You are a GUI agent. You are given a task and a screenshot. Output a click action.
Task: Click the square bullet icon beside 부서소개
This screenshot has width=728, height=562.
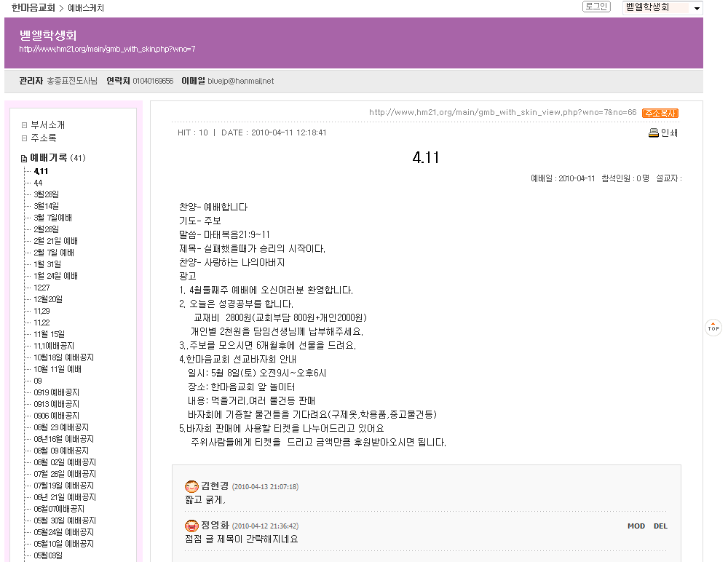24,125
